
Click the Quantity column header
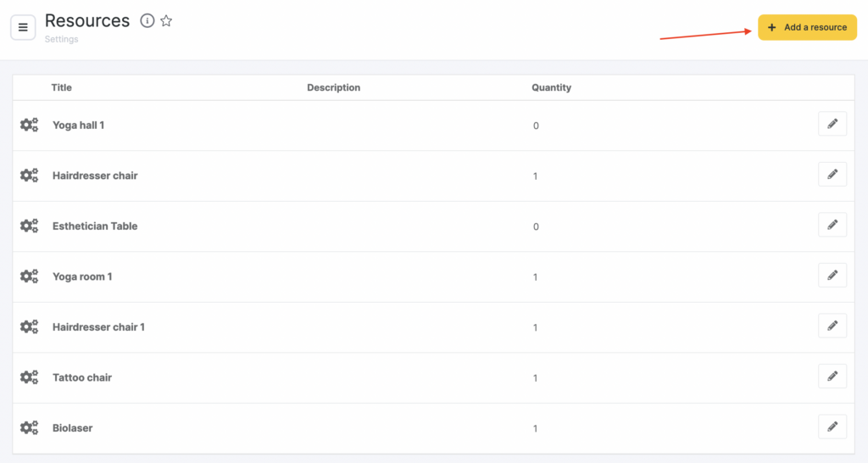click(551, 87)
